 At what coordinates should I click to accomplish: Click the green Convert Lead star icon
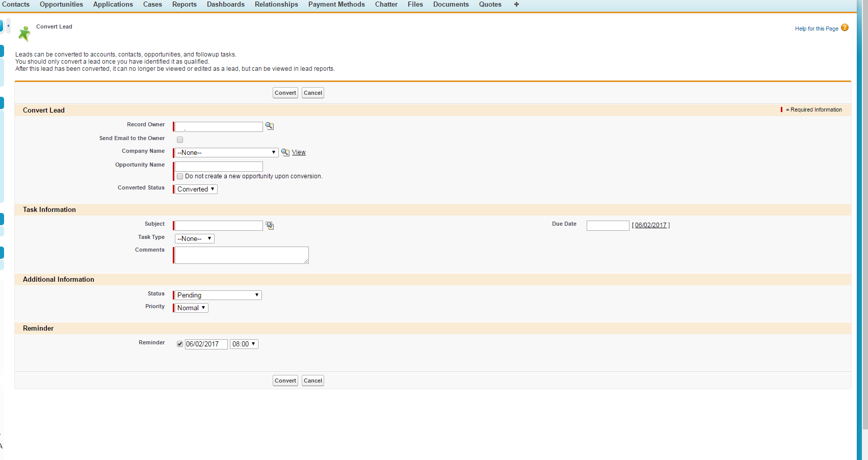[x=24, y=34]
